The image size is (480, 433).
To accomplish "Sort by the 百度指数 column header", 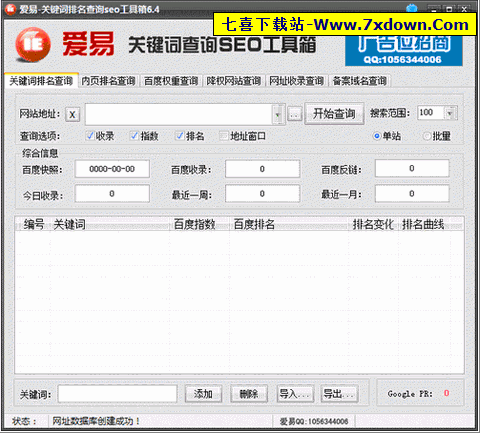I will (x=200, y=224).
